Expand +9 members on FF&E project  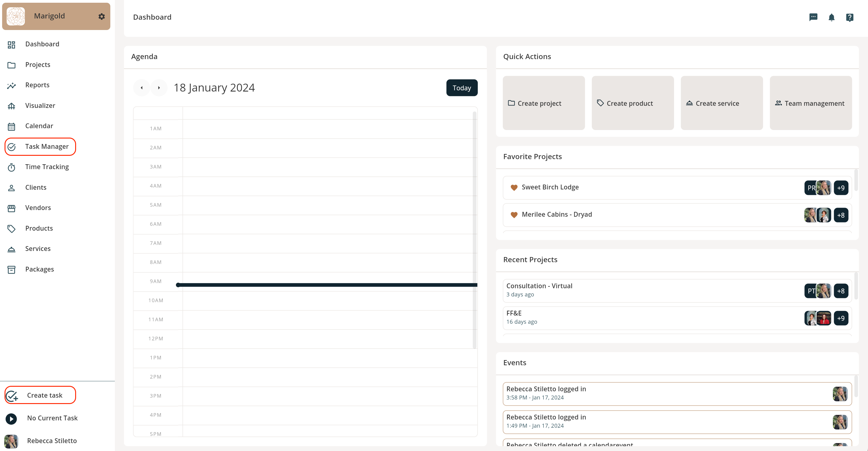[x=841, y=318]
